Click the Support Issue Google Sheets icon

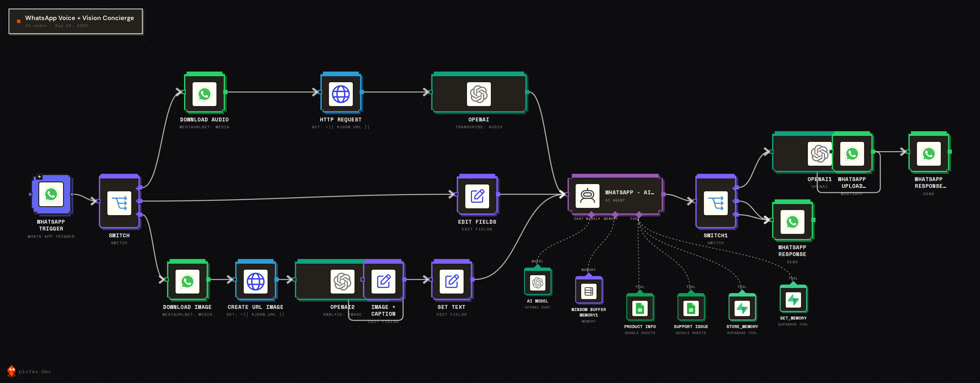(x=691, y=308)
